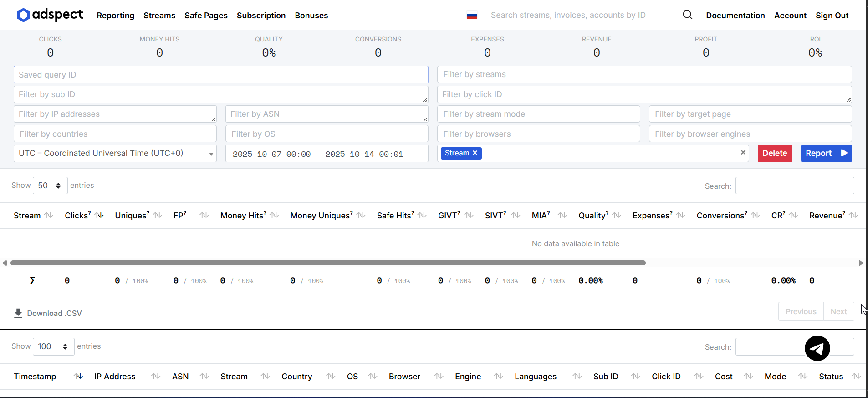This screenshot has height=398, width=868.
Task: Click the magnifying glass search icon
Action: 687,15
